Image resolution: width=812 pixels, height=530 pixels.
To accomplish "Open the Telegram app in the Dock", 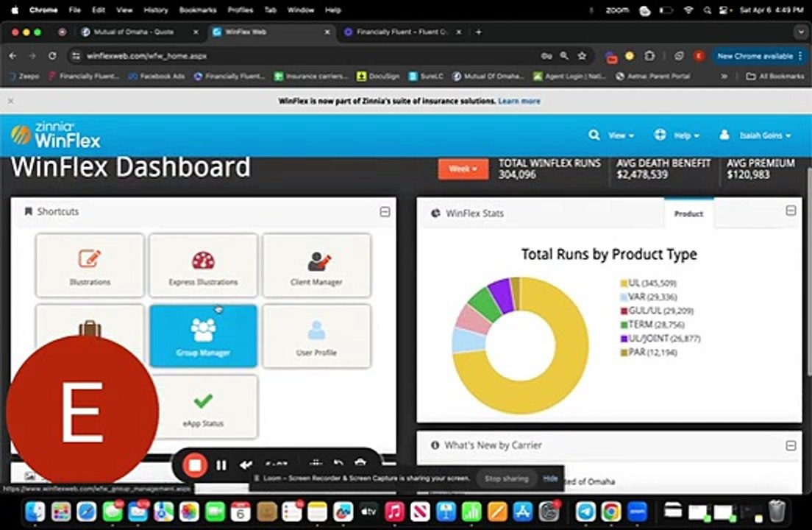I will click(585, 512).
